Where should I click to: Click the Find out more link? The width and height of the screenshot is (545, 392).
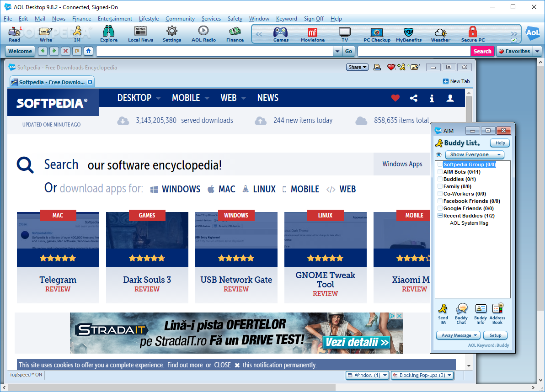click(185, 365)
